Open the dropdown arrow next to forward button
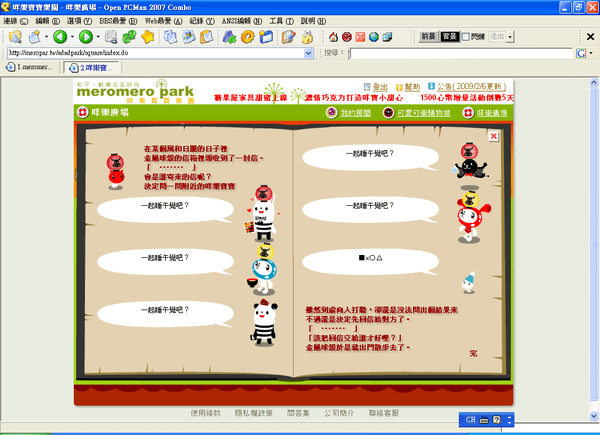The width and height of the screenshot is (600, 435). tap(98, 37)
